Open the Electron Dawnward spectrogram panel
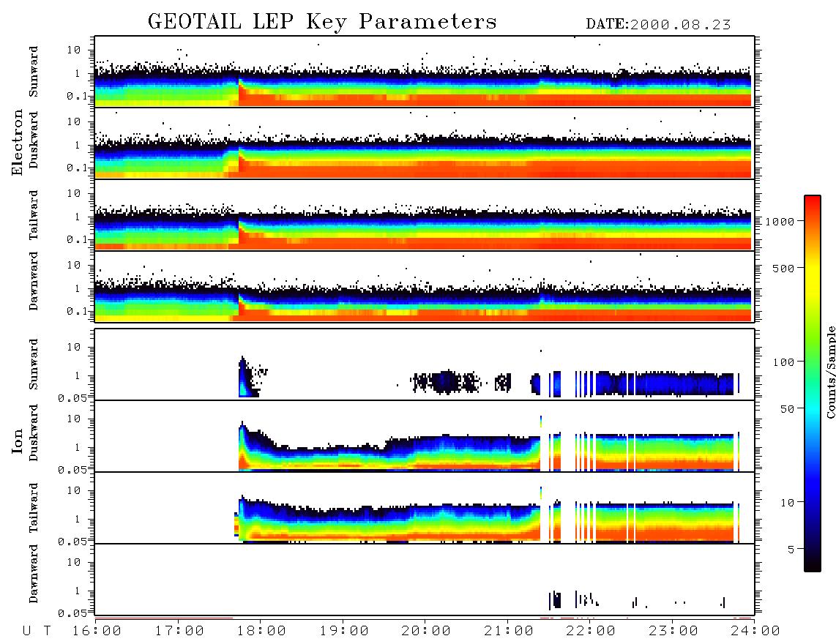Viewport: 836px width, 644px height. 425,286
